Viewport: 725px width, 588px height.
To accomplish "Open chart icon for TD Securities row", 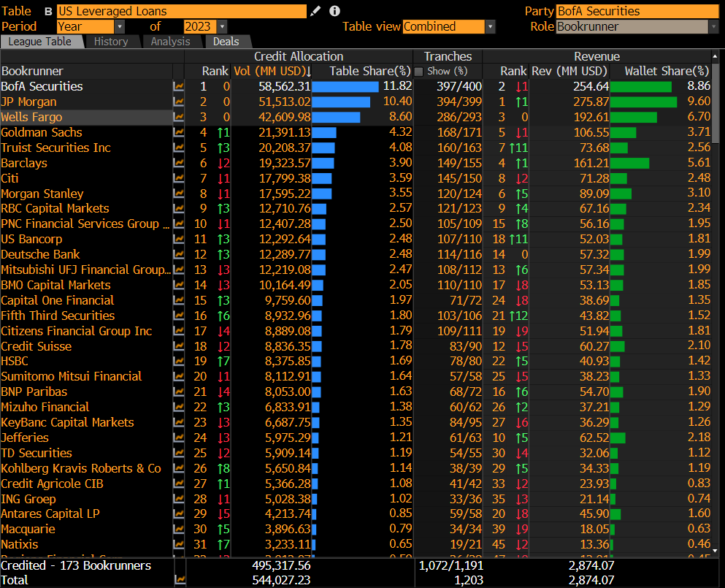I will tap(178, 453).
